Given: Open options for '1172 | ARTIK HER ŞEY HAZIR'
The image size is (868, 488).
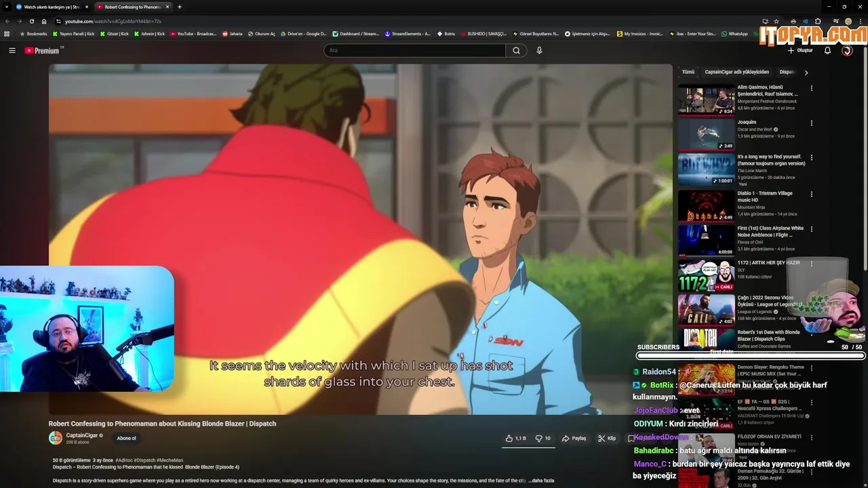Looking at the screenshot, I should pyautogui.click(x=811, y=264).
